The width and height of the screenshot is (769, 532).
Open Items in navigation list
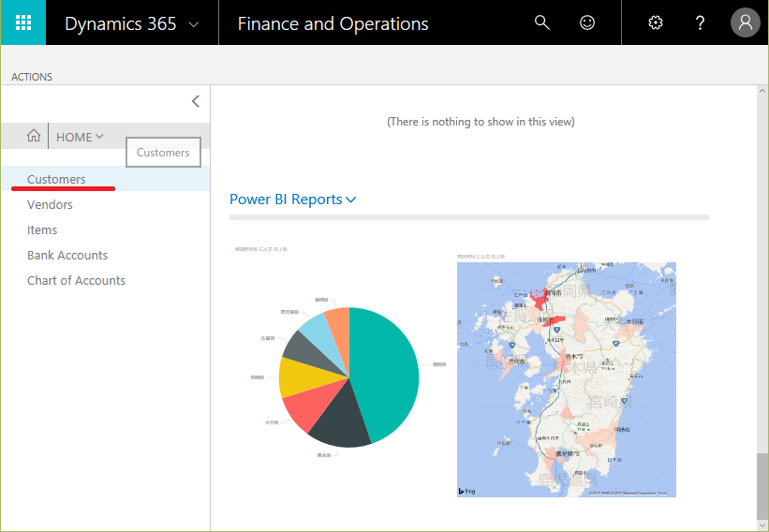pos(42,230)
